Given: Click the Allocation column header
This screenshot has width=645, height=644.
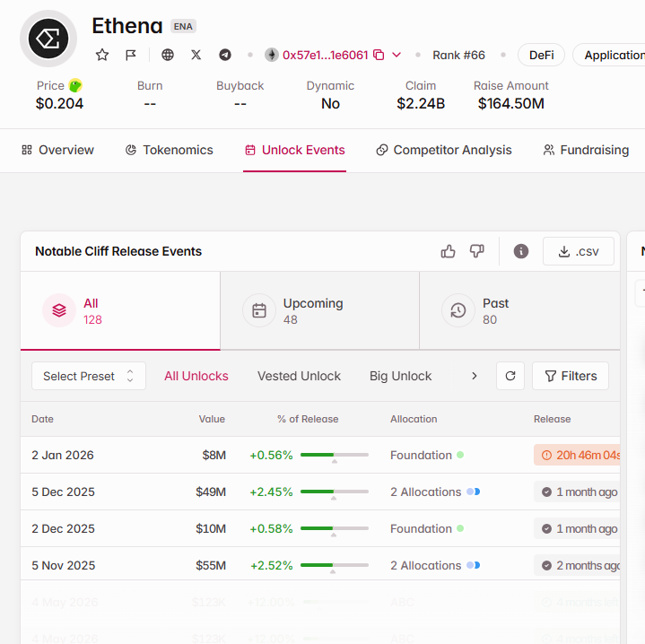Looking at the screenshot, I should tap(414, 419).
